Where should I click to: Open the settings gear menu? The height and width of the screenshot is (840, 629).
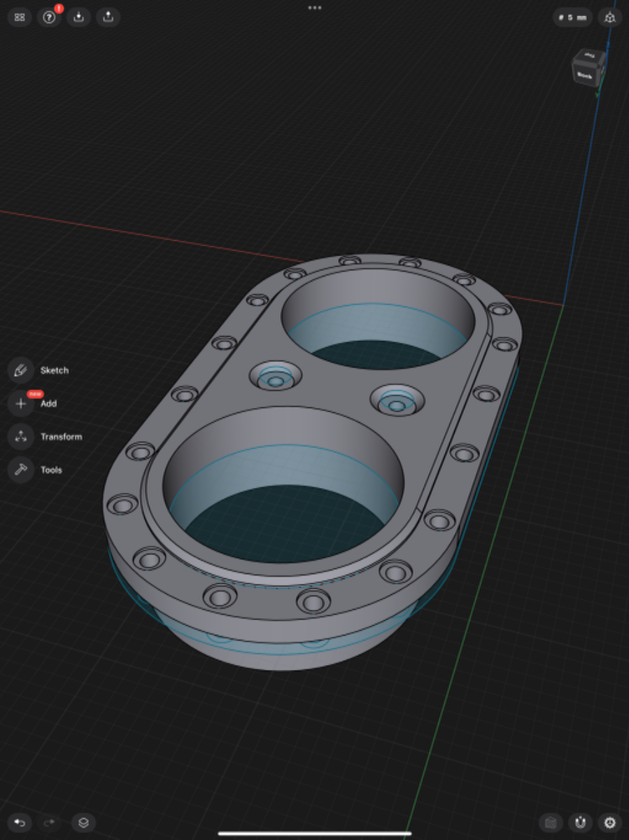[x=609, y=822]
